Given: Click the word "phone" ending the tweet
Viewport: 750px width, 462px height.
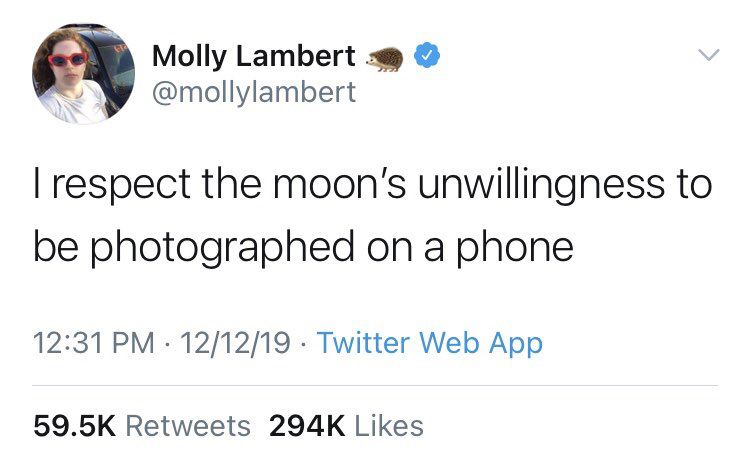Looking at the screenshot, I should coord(523,247).
